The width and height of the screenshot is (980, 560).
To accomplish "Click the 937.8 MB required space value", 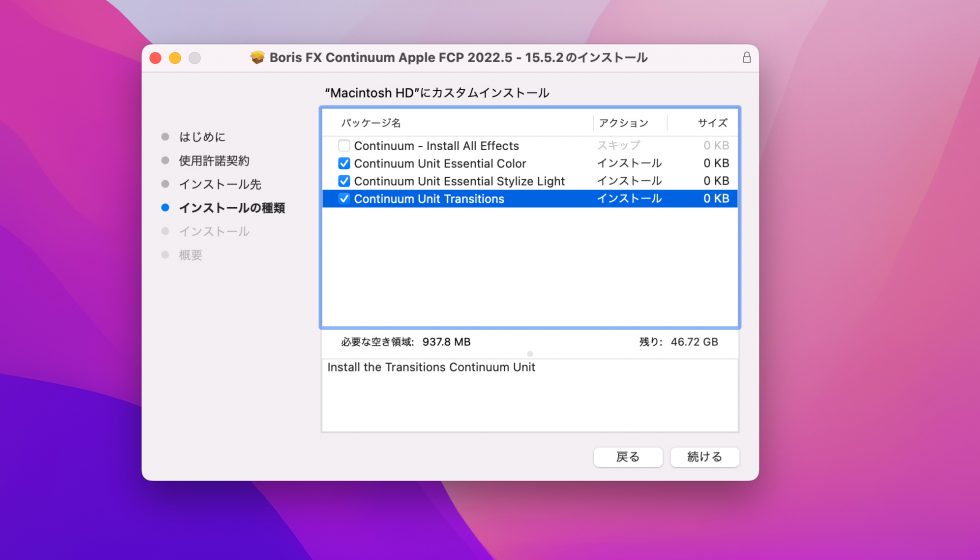I will (446, 342).
